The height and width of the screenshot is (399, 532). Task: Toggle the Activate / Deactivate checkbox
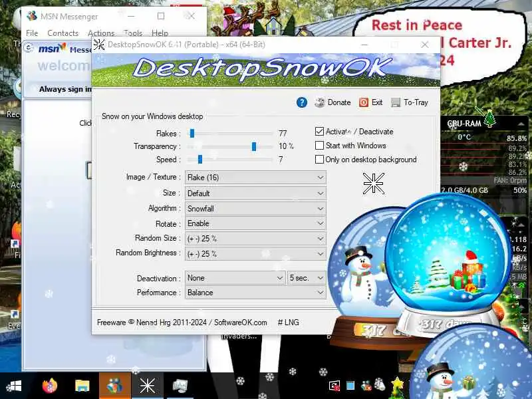pos(319,131)
